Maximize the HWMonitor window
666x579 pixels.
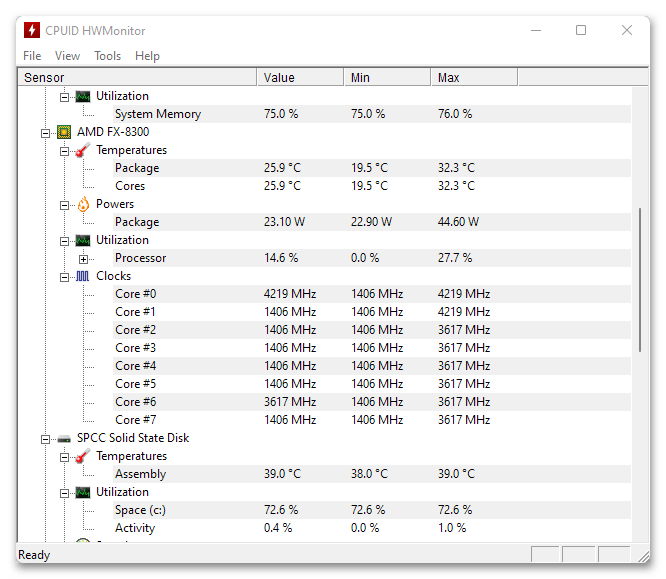[x=581, y=30]
